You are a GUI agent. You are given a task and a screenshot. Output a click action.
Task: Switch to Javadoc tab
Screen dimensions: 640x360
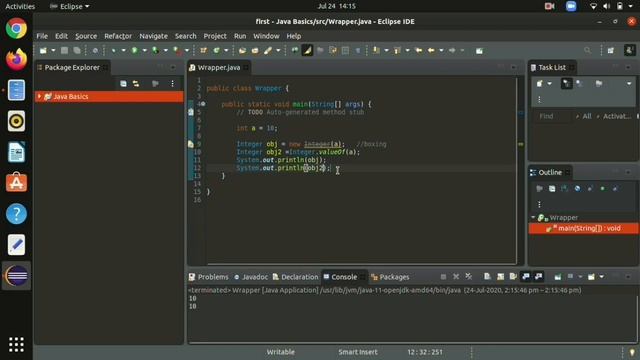pos(251,277)
